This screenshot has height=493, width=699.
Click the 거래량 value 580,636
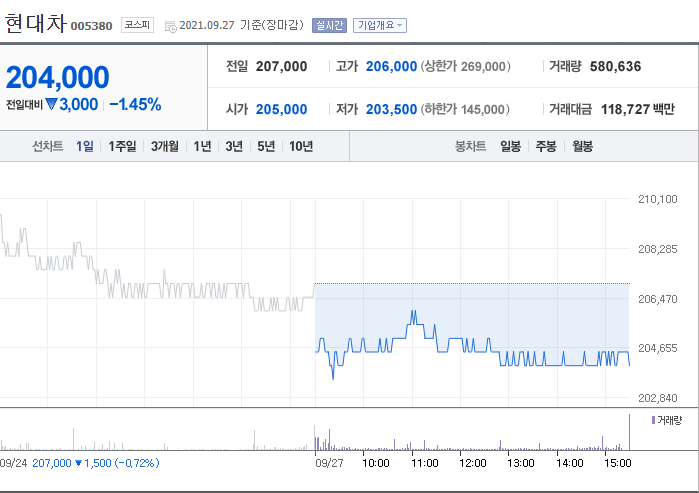click(x=615, y=66)
